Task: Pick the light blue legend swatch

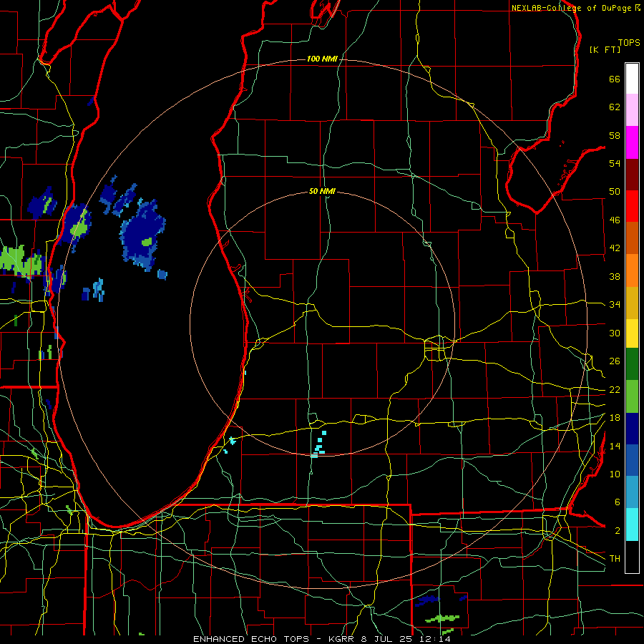Action: coord(632,492)
